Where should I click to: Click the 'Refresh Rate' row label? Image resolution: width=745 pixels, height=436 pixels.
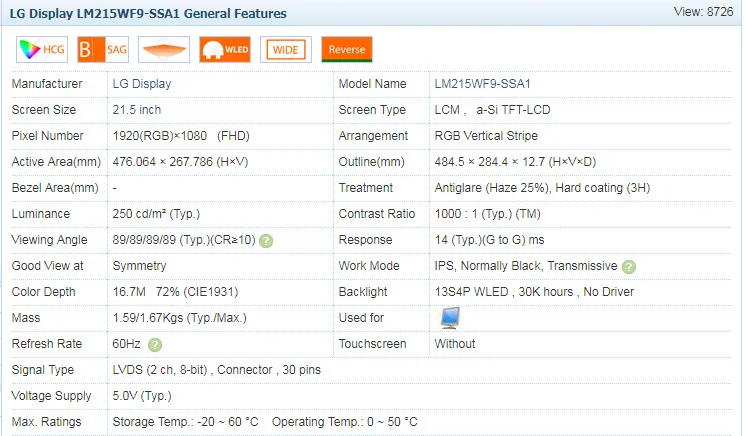pyautogui.click(x=47, y=344)
